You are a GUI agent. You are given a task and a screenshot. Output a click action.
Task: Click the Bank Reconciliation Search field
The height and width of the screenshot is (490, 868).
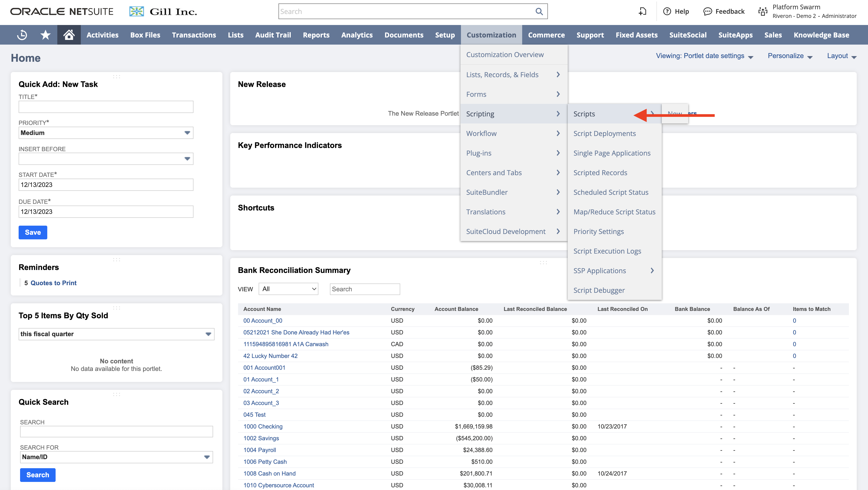click(365, 289)
